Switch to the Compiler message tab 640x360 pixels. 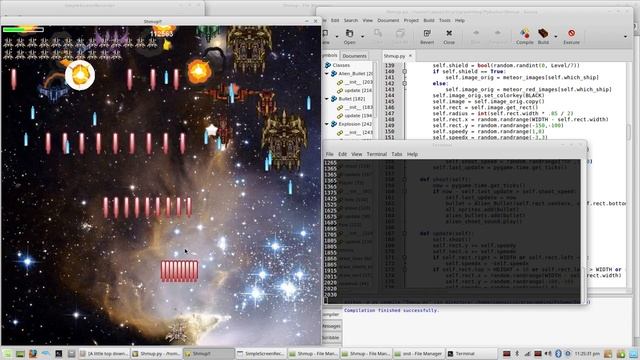click(331, 315)
